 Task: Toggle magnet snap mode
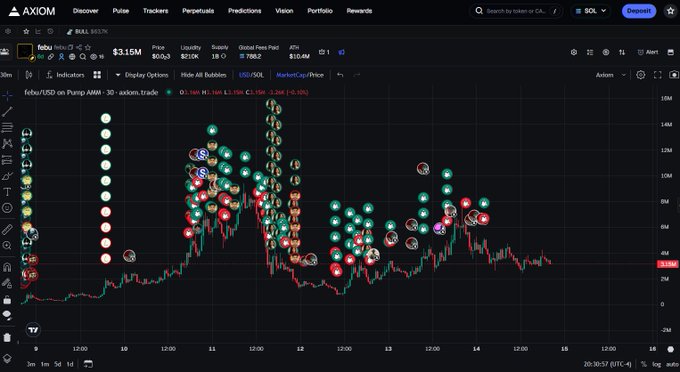(x=7, y=267)
